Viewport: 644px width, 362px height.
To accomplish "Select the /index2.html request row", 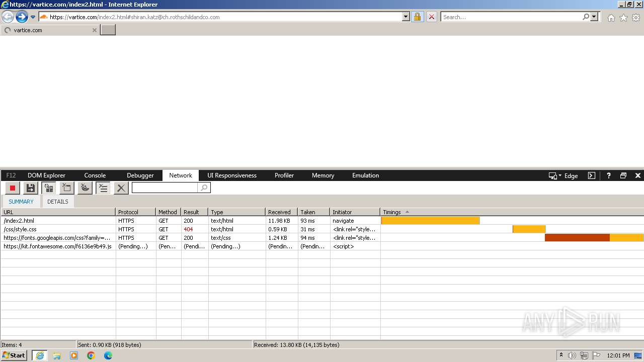I will click(322, 221).
